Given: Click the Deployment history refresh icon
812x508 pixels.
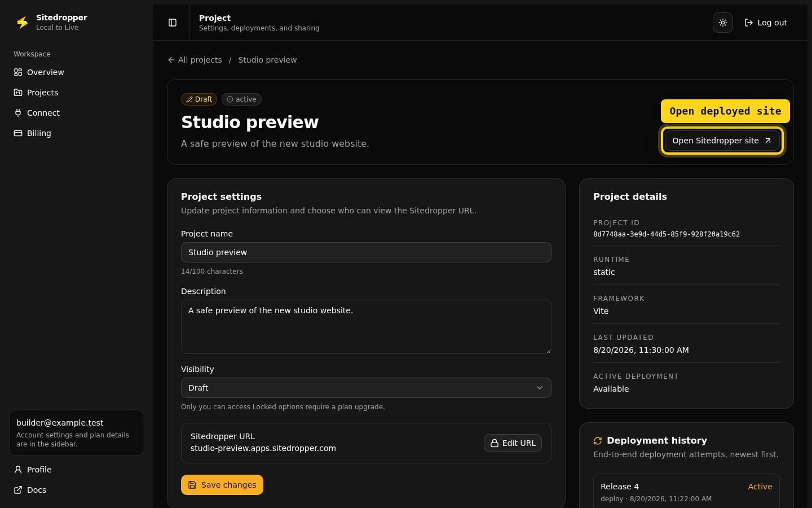Looking at the screenshot, I should (x=598, y=441).
